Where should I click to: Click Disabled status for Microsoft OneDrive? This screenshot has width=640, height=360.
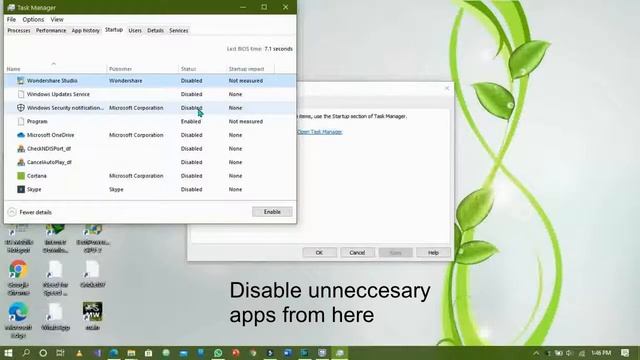191,135
